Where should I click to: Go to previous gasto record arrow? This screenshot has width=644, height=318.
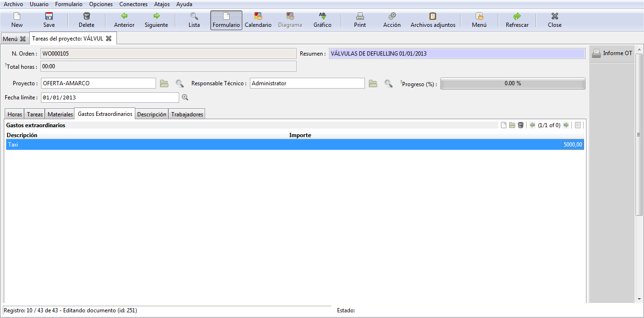point(532,125)
